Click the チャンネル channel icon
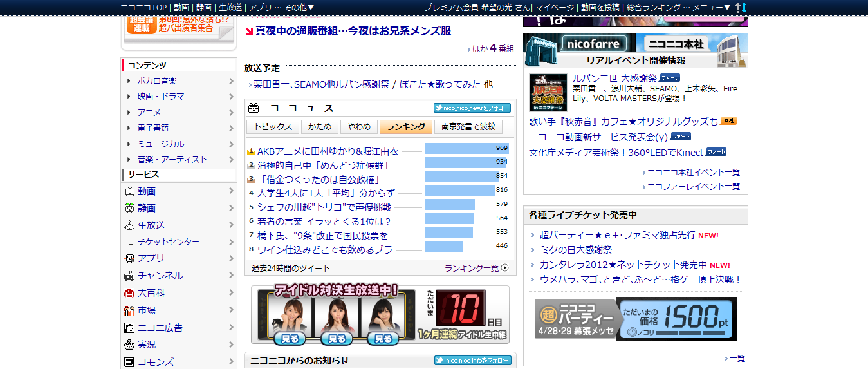 pyautogui.click(x=129, y=276)
